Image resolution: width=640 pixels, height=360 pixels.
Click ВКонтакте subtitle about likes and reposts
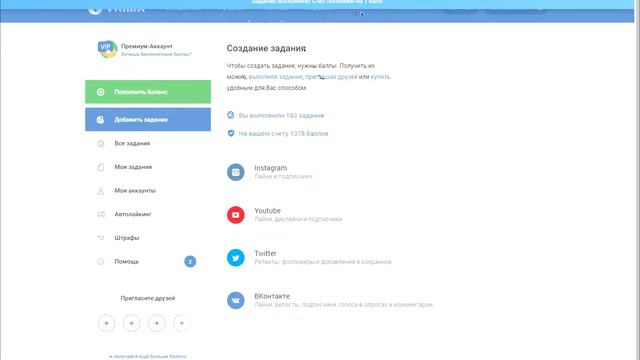point(343,304)
